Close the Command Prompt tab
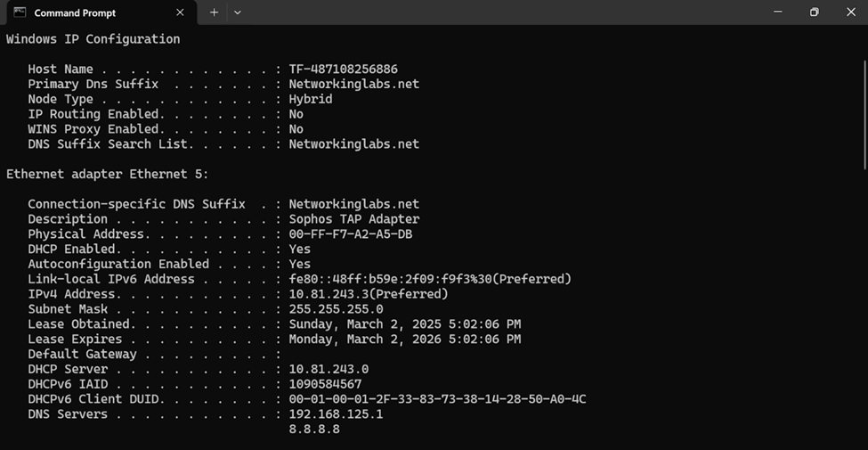This screenshot has height=450, width=868. [180, 12]
